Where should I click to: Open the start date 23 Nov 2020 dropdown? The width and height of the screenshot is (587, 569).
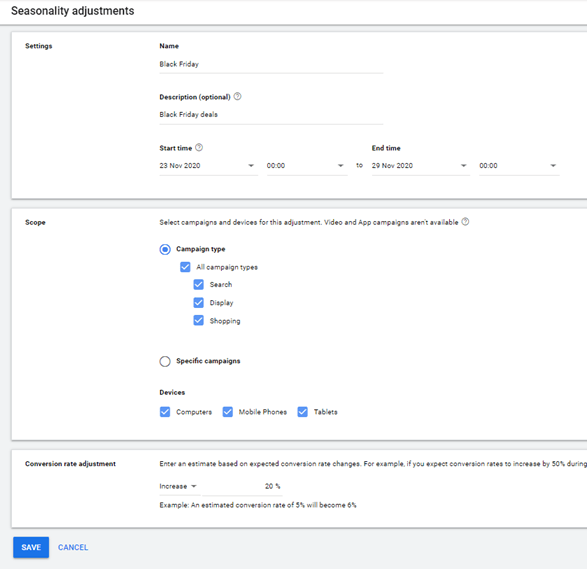(208, 166)
